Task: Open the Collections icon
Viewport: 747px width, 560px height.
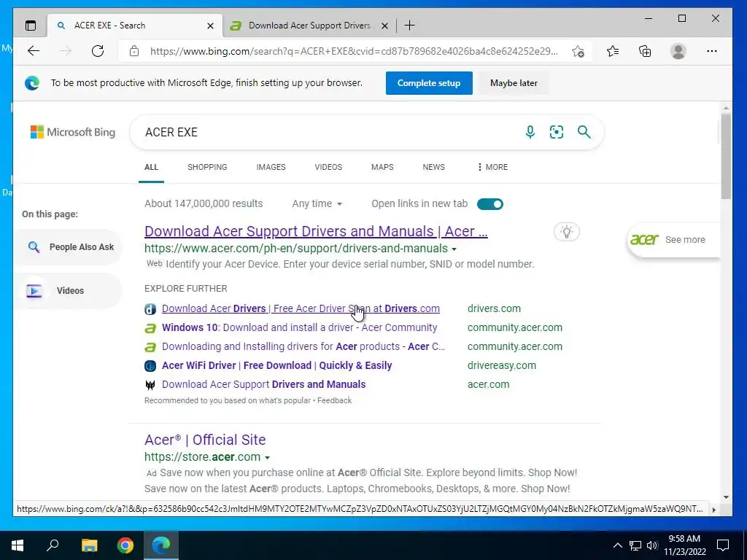Action: coord(645,51)
